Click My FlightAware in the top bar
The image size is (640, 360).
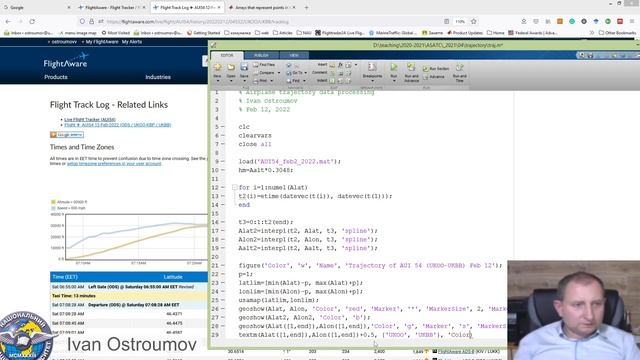tap(102, 42)
